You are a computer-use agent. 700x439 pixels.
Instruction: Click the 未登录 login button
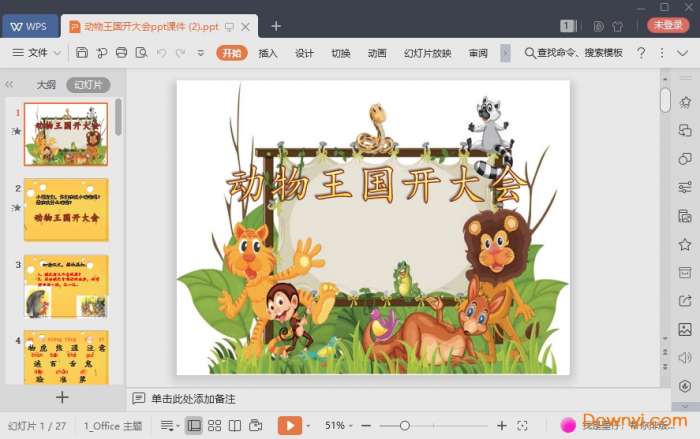[x=668, y=25]
